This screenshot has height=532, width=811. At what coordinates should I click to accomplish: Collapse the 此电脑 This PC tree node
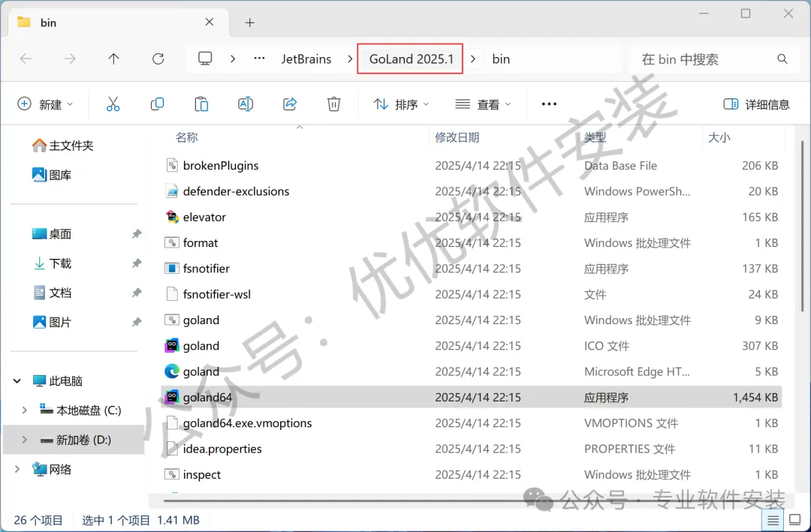pos(17,381)
